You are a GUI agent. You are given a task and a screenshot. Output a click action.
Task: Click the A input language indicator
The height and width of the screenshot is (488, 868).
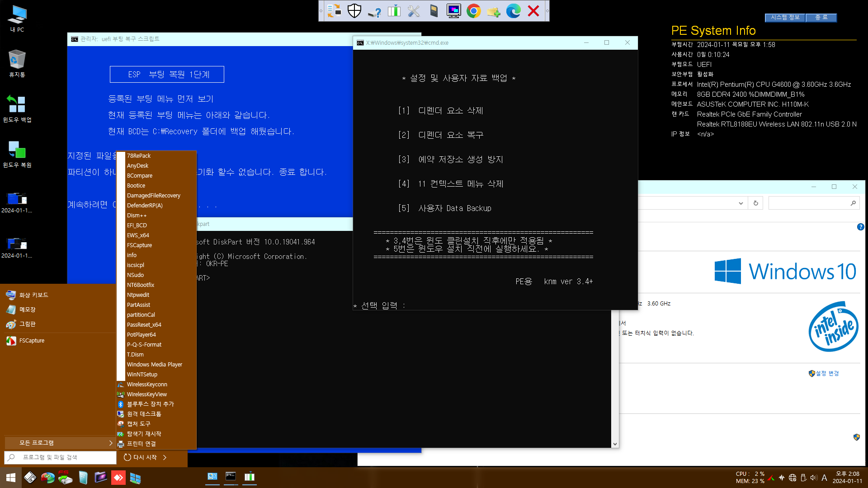pyautogui.click(x=824, y=478)
